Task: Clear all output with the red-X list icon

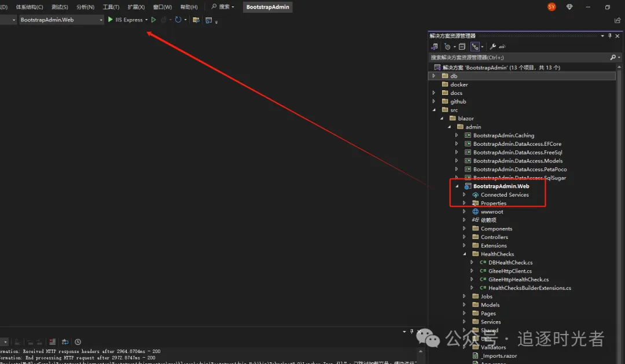Action: [x=52, y=342]
